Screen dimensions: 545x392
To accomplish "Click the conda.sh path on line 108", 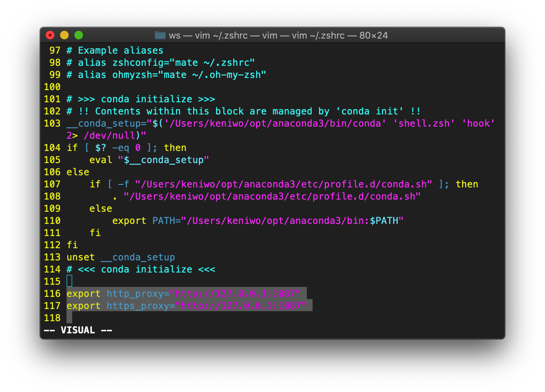I will (272, 196).
